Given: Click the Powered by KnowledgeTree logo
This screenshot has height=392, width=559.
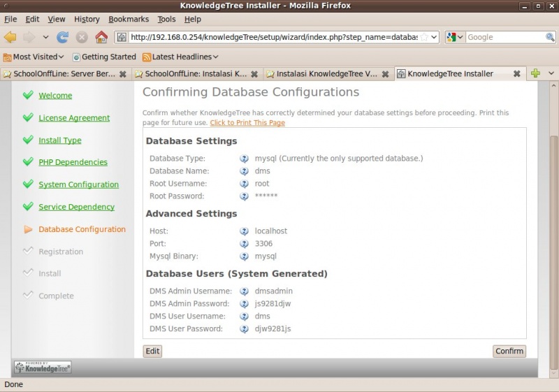Looking at the screenshot, I should click(43, 368).
